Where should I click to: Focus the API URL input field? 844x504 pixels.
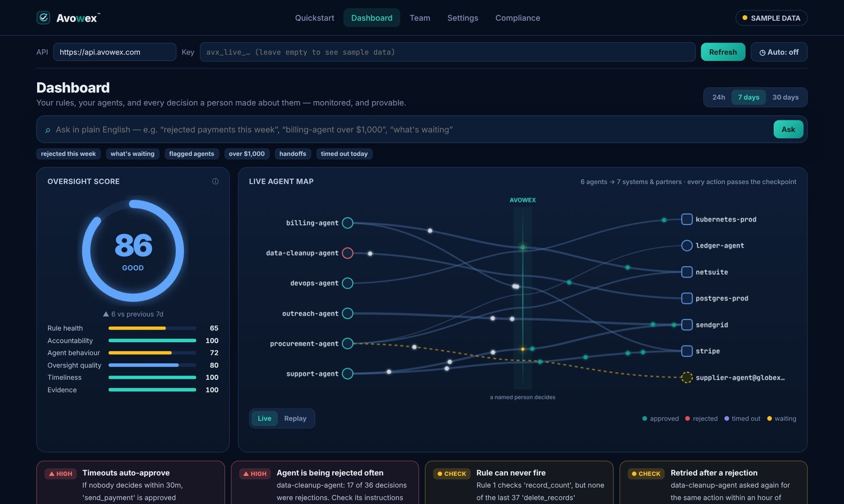(115, 52)
